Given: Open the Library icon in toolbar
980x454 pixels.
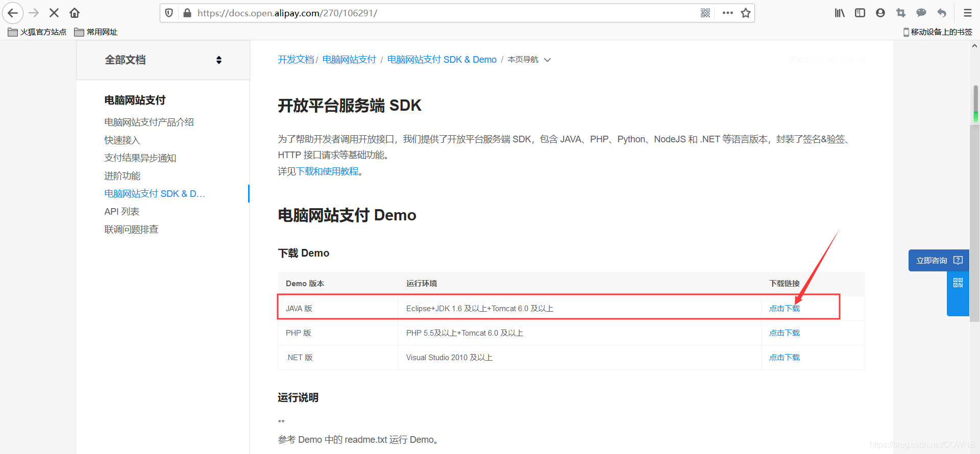Looking at the screenshot, I should tap(840, 13).
